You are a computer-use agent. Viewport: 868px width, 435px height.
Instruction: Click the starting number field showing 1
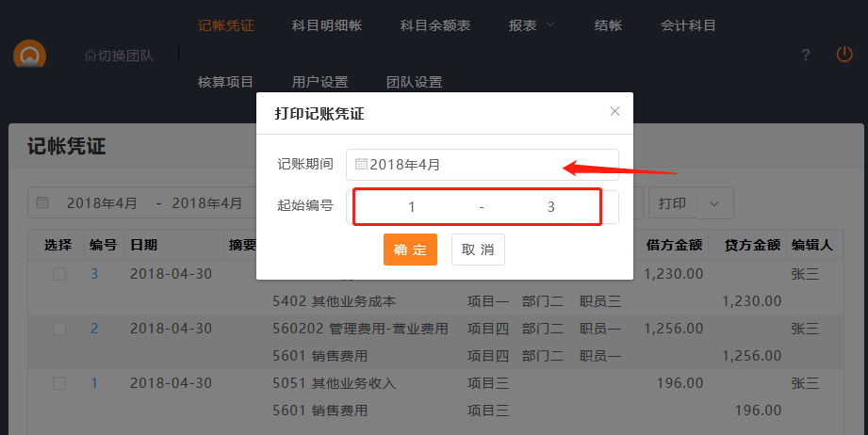click(412, 207)
